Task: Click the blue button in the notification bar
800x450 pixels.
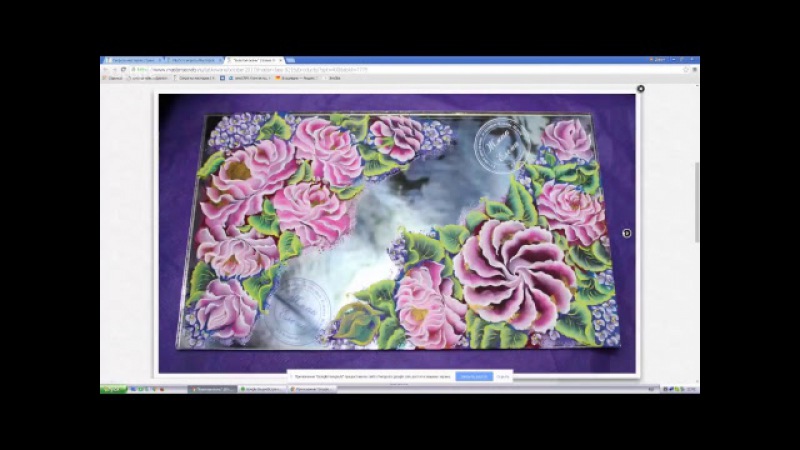Action: click(473, 376)
